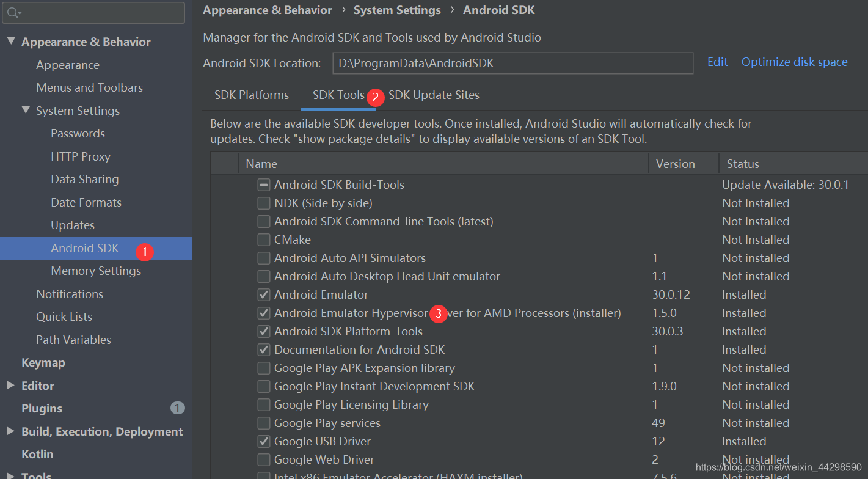
Task: Check Google Play Licensing Library
Action: (x=264, y=404)
